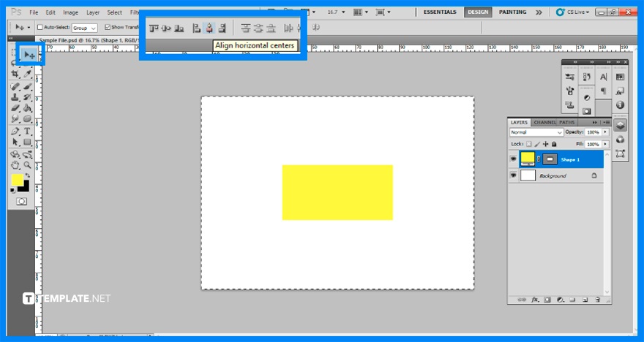
Task: Select the Pen tool
Action: 15,132
